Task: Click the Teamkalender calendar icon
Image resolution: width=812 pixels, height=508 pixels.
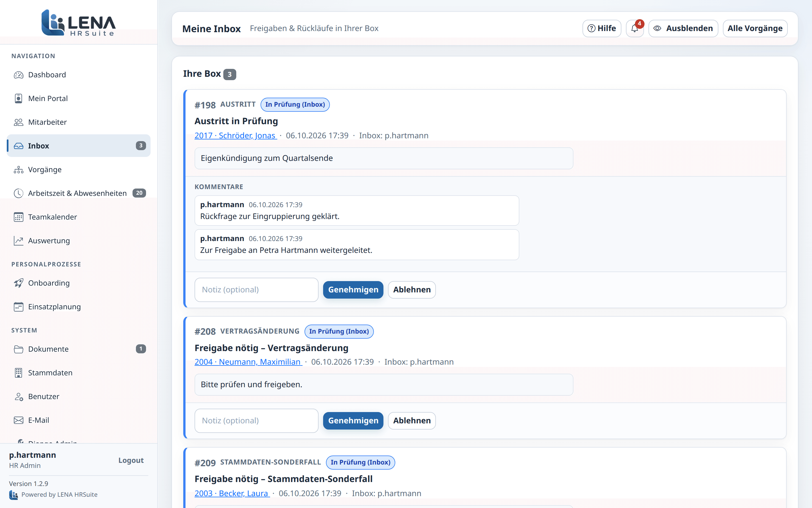Action: point(18,217)
